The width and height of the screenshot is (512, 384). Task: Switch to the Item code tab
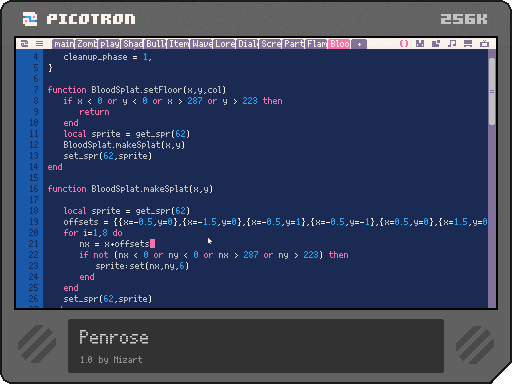pos(179,44)
